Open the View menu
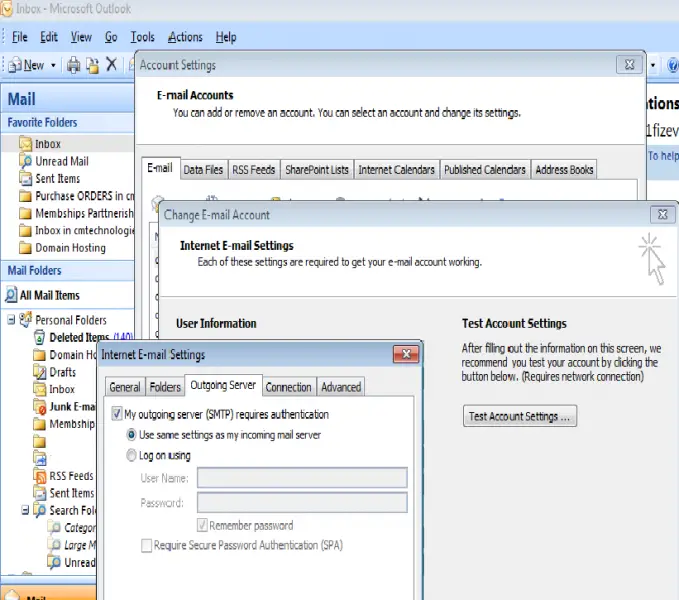The width and height of the screenshot is (679, 600). (81, 37)
